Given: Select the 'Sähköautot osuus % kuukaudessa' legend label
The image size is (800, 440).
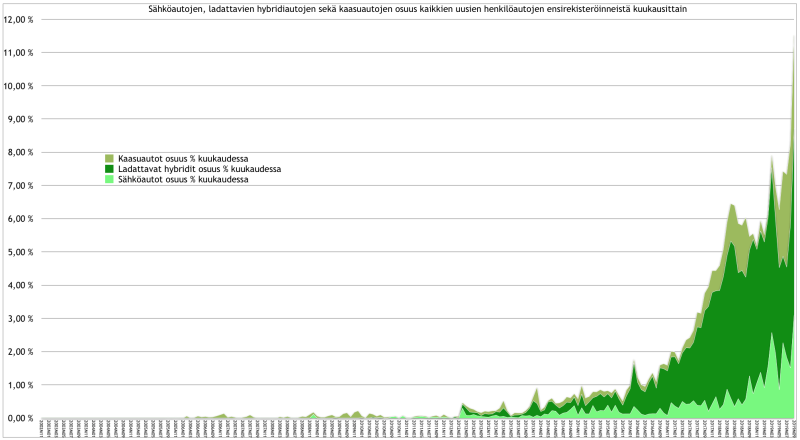Looking at the screenshot, I should point(182,179).
